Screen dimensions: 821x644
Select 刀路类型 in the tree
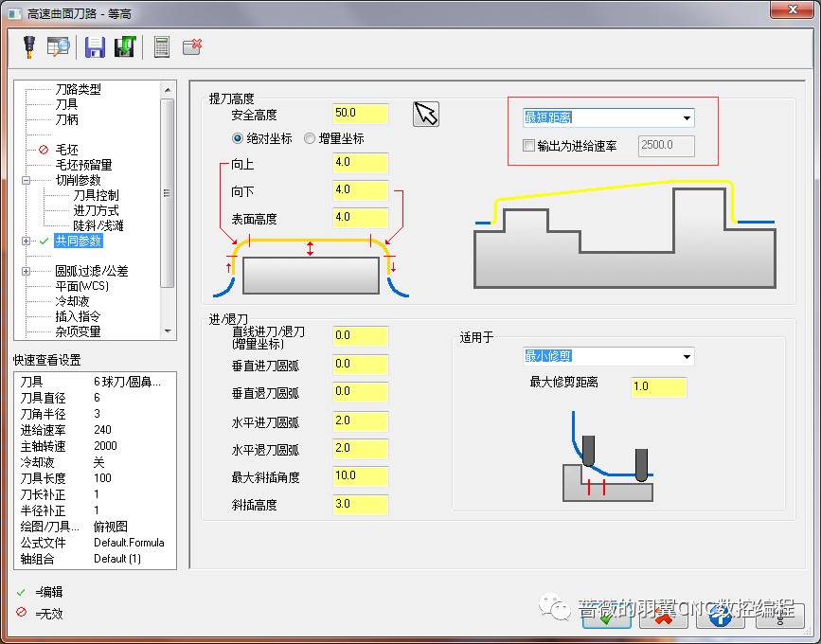coord(78,89)
